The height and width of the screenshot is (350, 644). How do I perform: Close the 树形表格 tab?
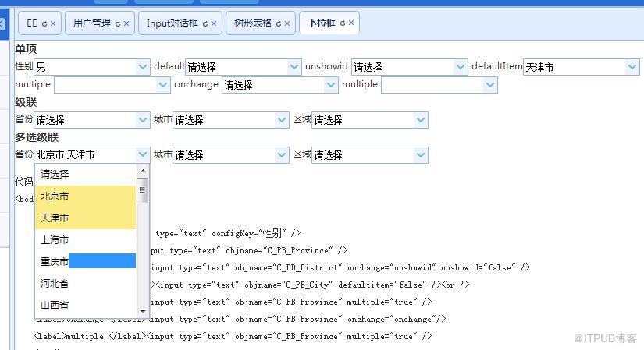click(x=287, y=23)
